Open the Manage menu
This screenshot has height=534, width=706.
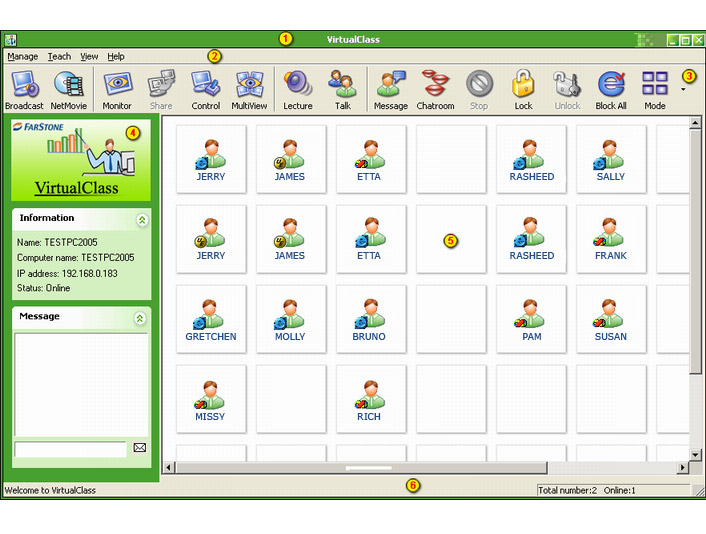[23, 56]
